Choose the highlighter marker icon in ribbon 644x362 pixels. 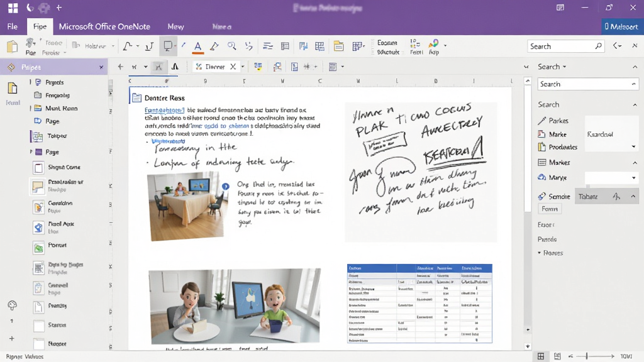(214, 47)
